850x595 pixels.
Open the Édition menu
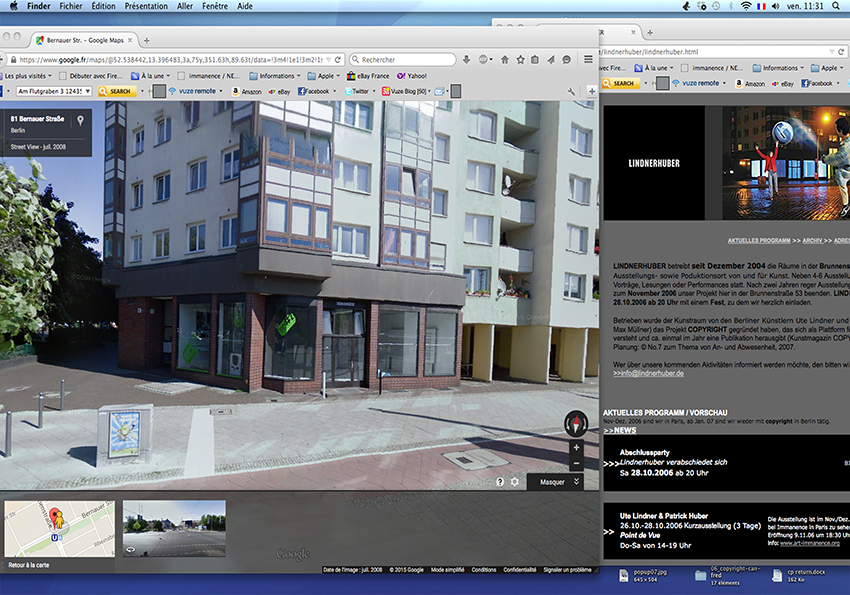point(104,6)
